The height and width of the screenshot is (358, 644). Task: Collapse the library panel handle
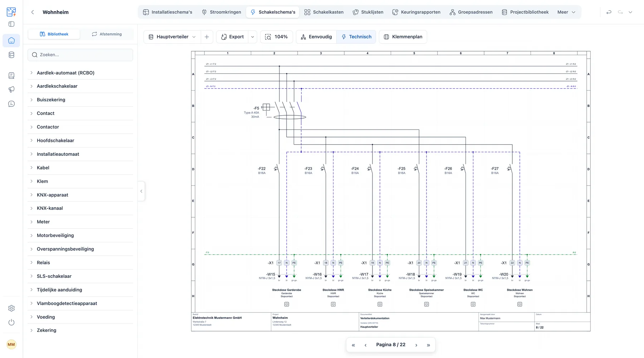(141, 191)
